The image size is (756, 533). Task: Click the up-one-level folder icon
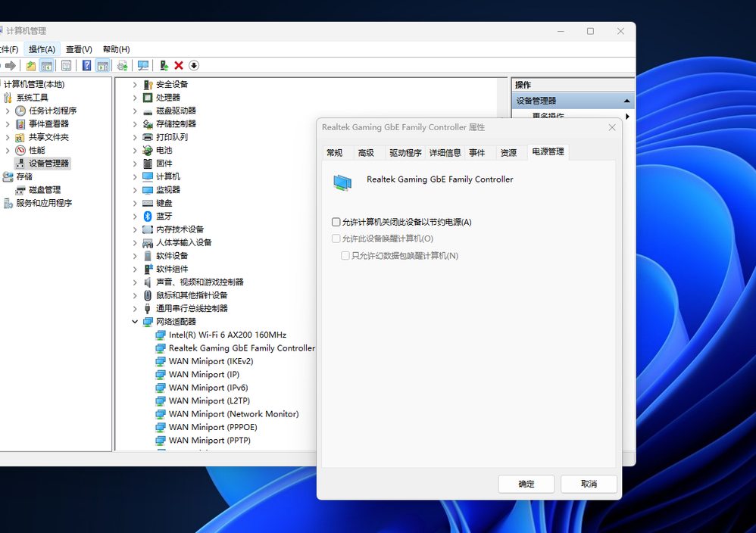click(31, 66)
